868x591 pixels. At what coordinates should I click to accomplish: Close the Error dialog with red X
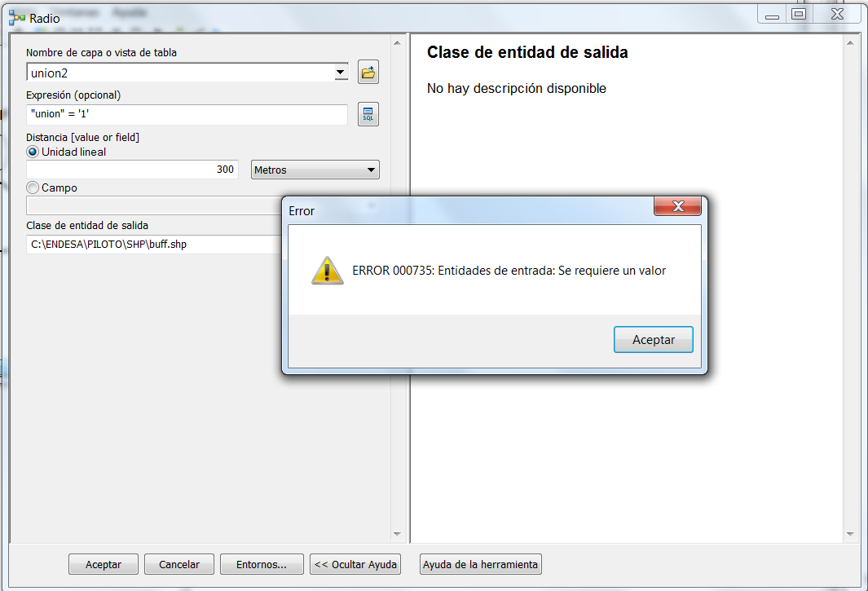click(677, 206)
